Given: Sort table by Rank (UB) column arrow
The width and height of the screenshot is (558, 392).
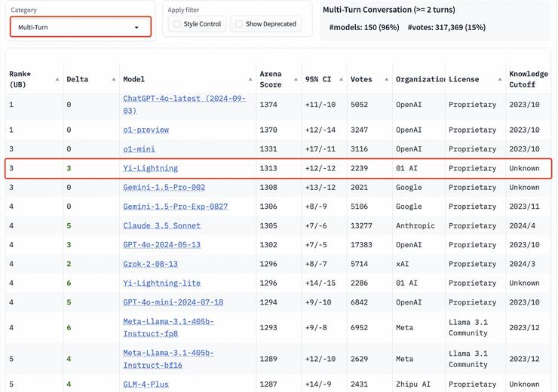Looking at the screenshot, I should [57, 79].
